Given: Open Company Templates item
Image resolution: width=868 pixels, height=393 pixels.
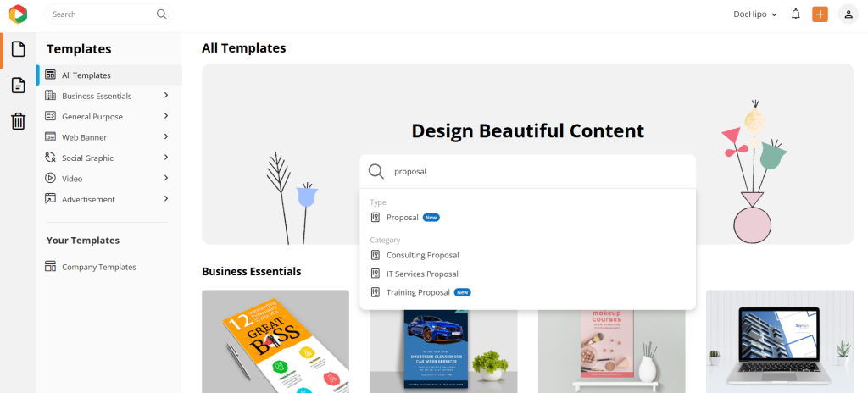Looking at the screenshot, I should (98, 267).
